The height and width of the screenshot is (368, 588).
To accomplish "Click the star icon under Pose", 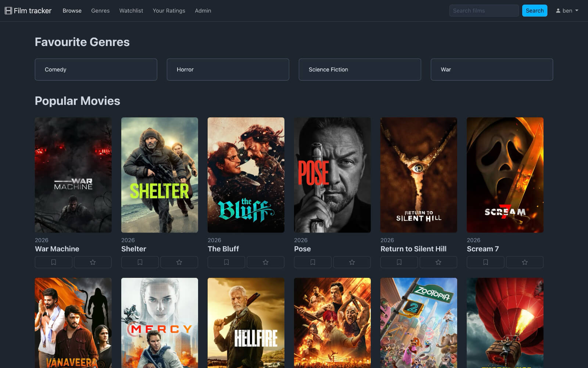I will tap(352, 262).
